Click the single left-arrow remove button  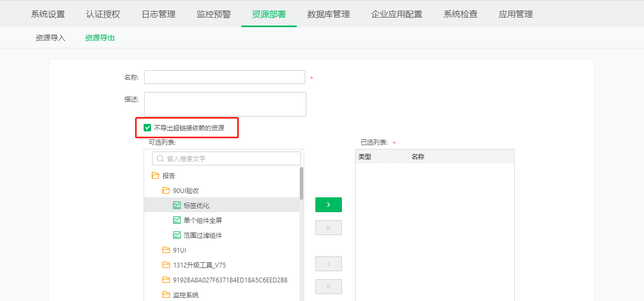tap(328, 264)
